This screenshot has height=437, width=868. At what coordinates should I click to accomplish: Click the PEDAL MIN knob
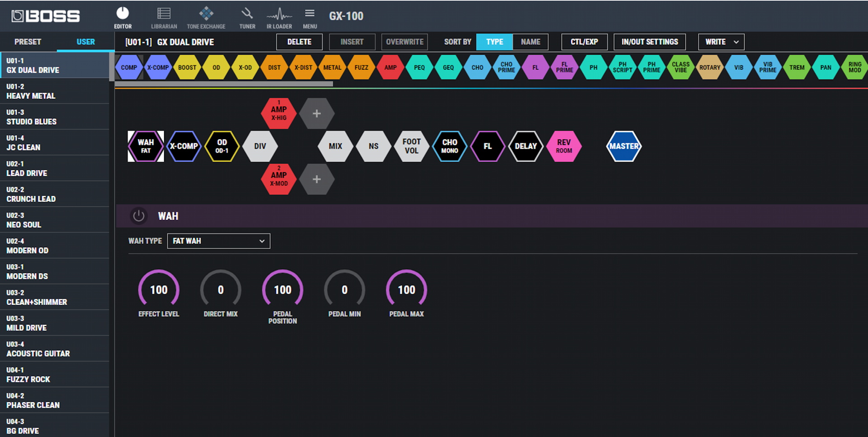[344, 289]
